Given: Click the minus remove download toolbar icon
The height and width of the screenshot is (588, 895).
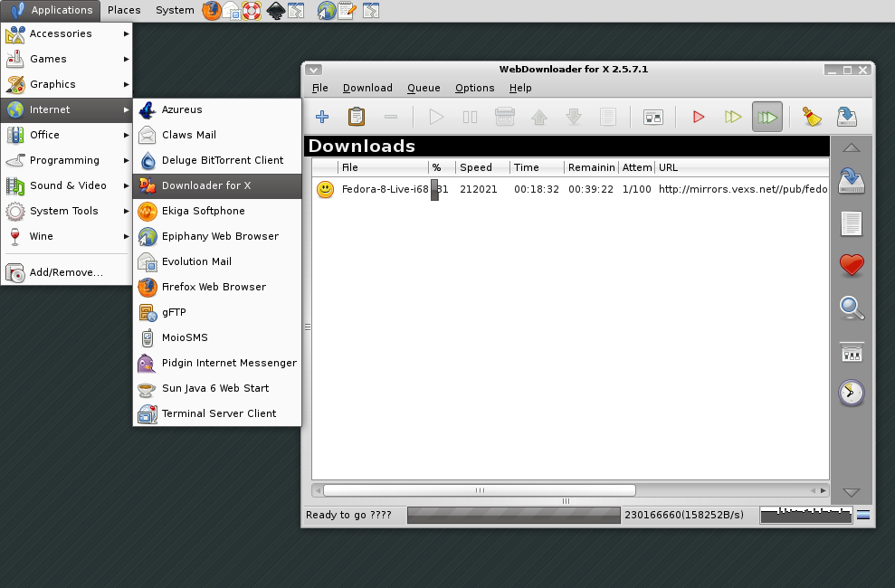Looking at the screenshot, I should 391,117.
